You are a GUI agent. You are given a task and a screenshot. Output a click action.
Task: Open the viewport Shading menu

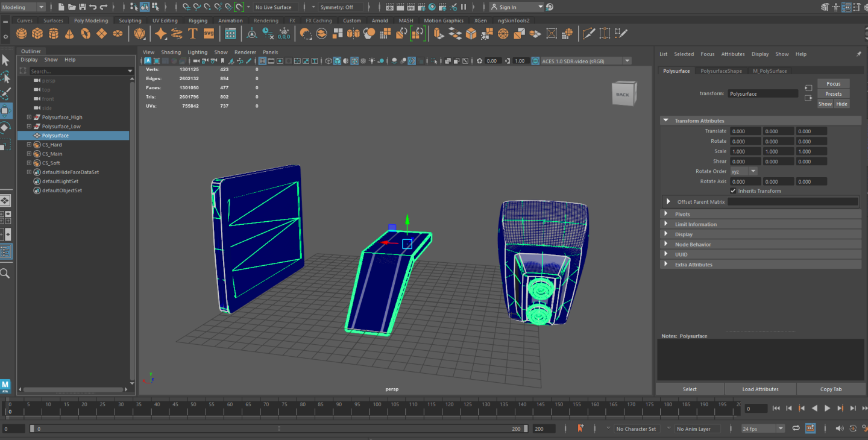171,52
